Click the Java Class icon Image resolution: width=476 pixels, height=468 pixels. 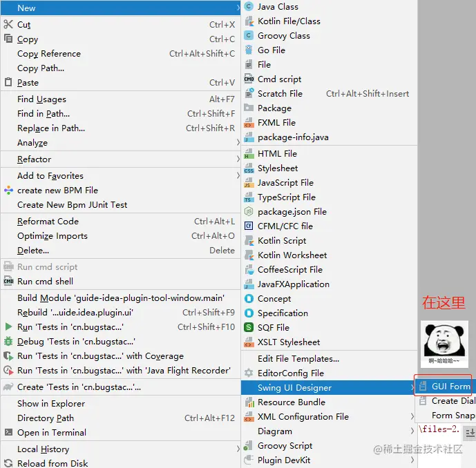pyautogui.click(x=249, y=6)
